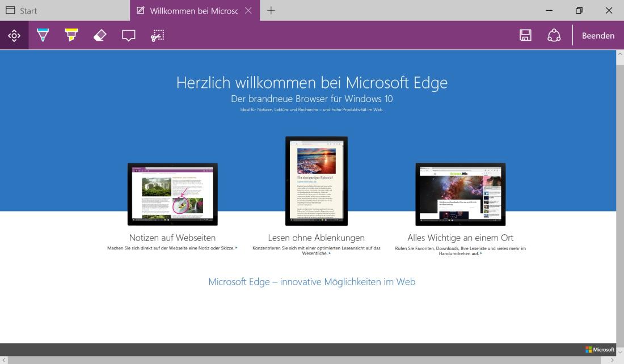624x364 pixels.
Task: Click 'Der brandneue Browser für Windows 10' subtitle
Action: click(x=312, y=99)
